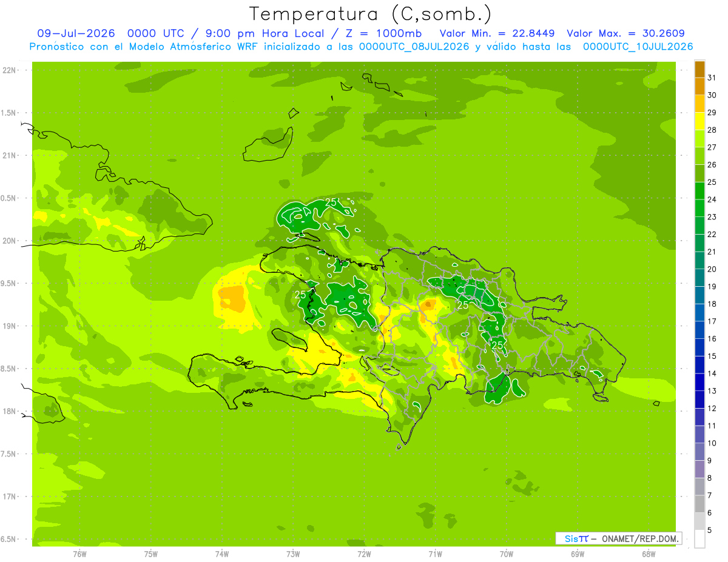Select the dark green swatch between legend values 24 and 25
Viewport: 728px width, 562px height.
699,190
